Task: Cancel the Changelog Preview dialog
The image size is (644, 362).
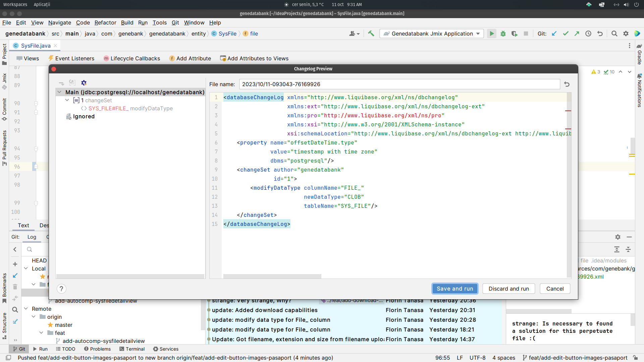Action: click(x=555, y=289)
